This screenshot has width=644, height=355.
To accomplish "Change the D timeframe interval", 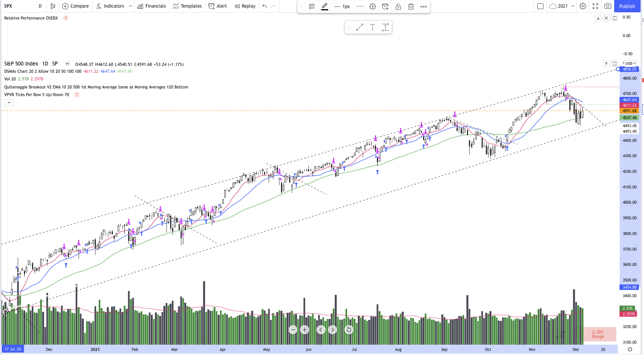I will coord(40,6).
